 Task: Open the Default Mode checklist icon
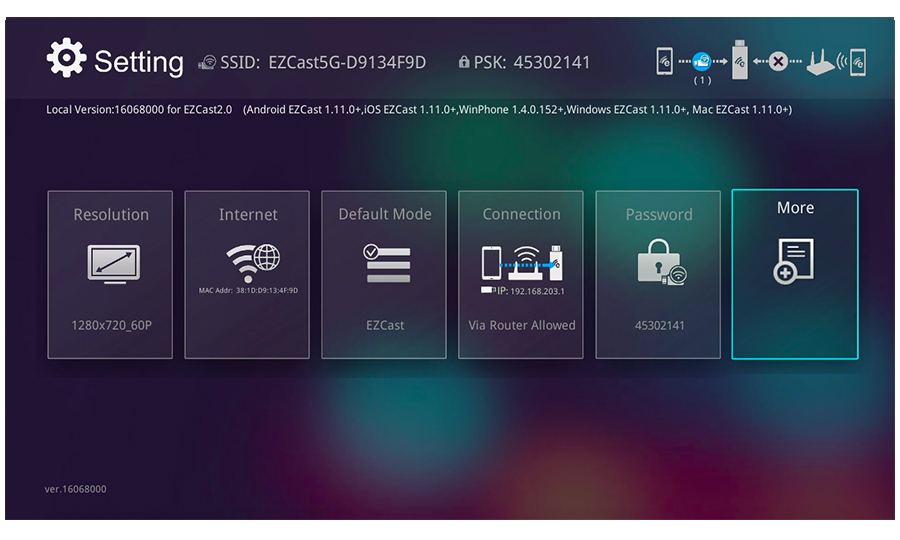386,263
